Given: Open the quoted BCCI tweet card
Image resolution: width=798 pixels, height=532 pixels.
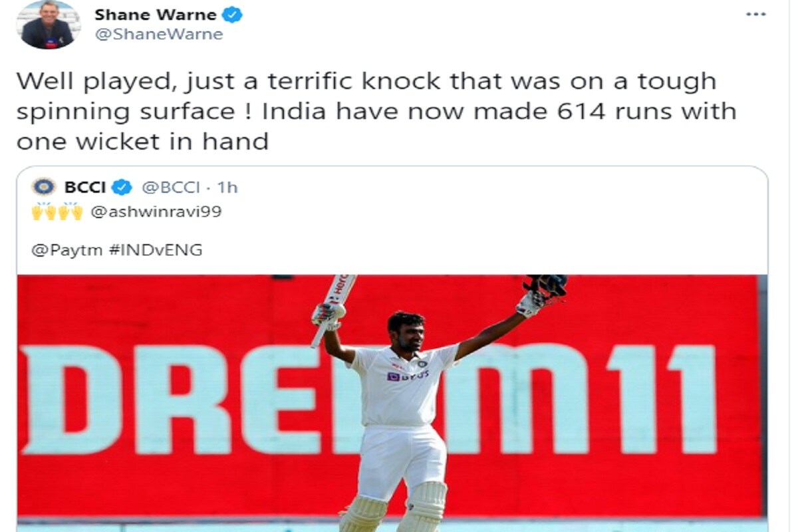Looking at the screenshot, I should pos(392,349).
